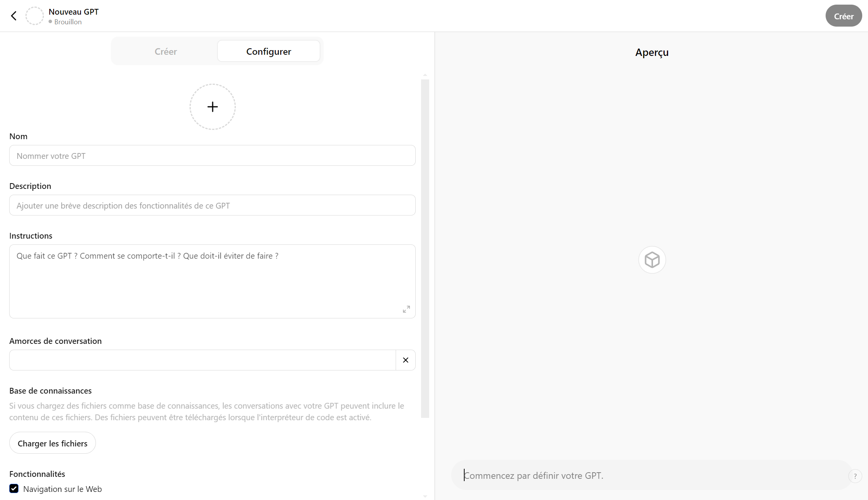
Task: Click the Nouveau GPT title
Action: (74, 12)
